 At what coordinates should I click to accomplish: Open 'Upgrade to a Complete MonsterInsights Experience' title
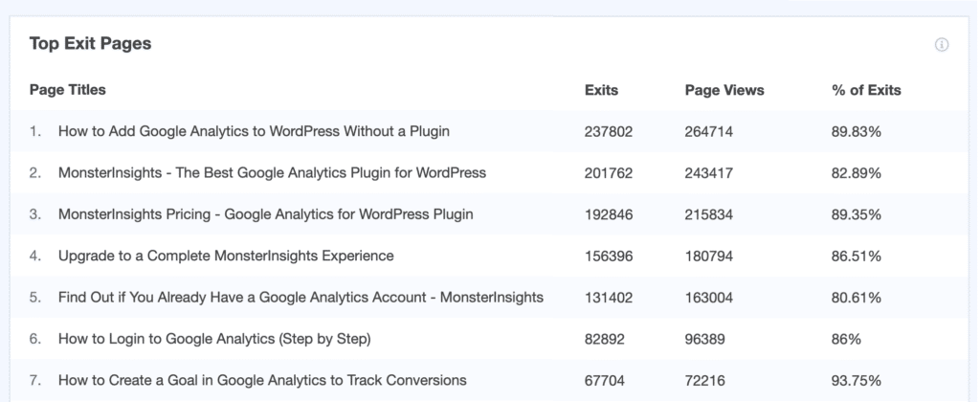click(226, 256)
